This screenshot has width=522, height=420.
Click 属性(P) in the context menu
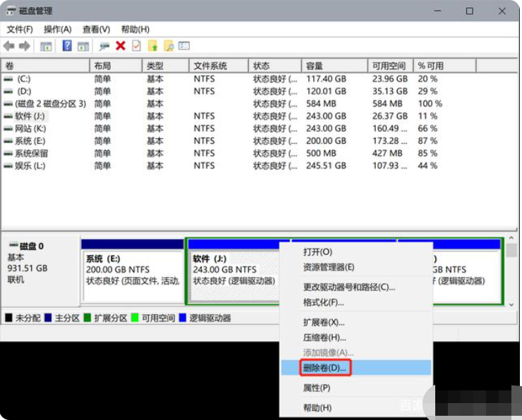[x=317, y=388]
